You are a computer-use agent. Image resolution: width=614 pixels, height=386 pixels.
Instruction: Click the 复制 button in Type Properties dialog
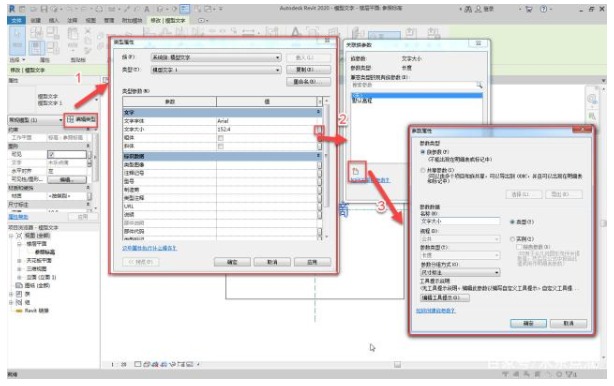tap(308, 70)
